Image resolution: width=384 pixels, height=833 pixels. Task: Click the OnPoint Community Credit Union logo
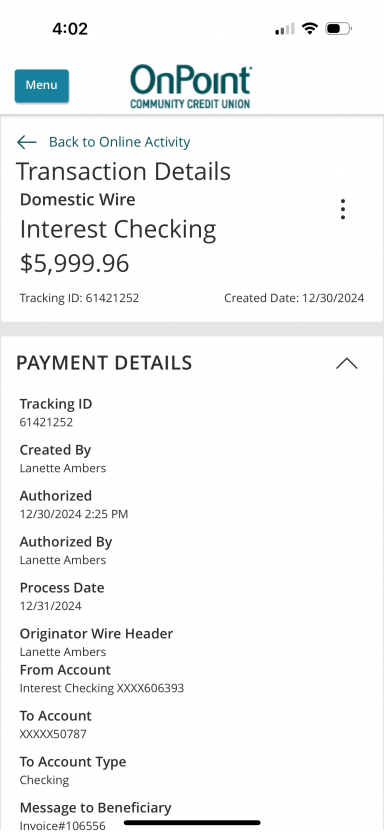pyautogui.click(x=191, y=87)
